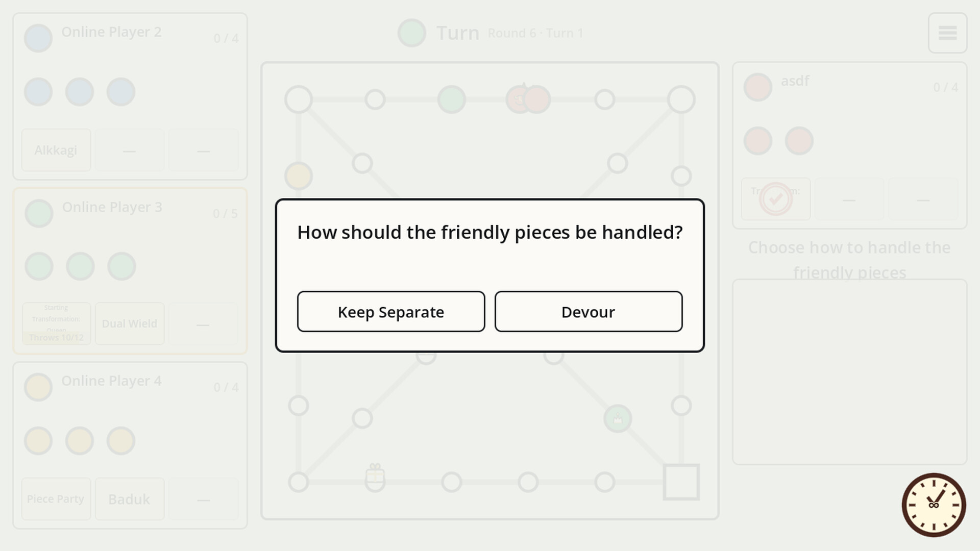The width and height of the screenshot is (980, 551).
Task: Click the green piece on the top row
Action: (452, 99)
